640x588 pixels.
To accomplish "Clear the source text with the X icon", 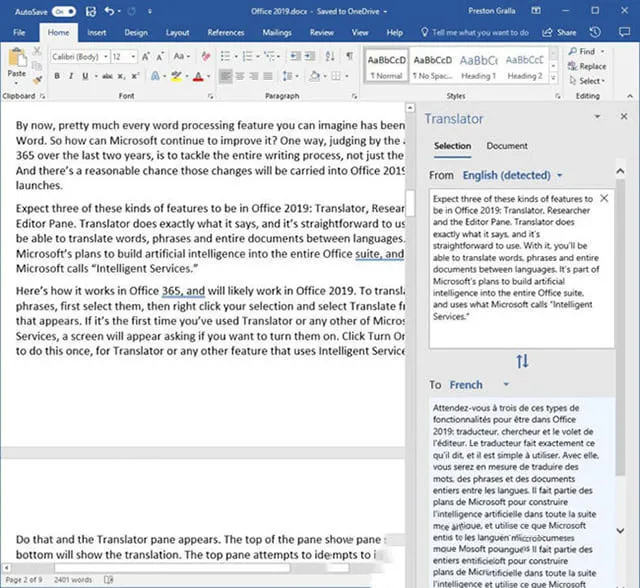I will coord(604,198).
